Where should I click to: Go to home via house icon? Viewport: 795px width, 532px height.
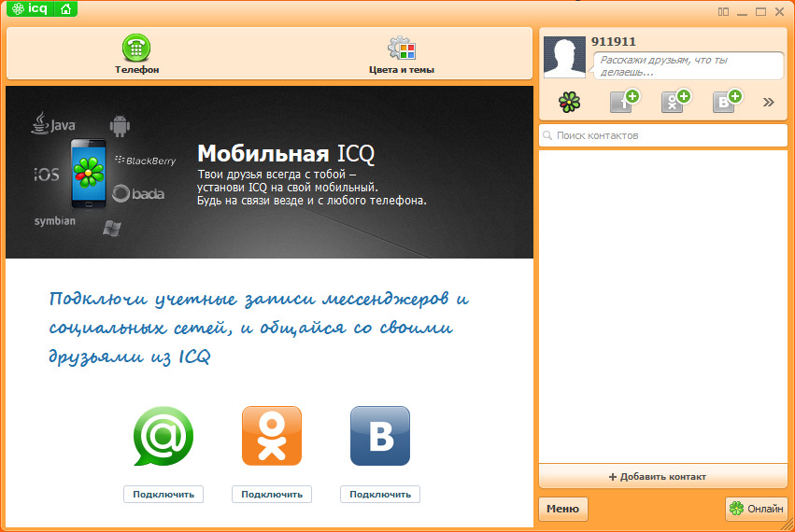(66, 8)
